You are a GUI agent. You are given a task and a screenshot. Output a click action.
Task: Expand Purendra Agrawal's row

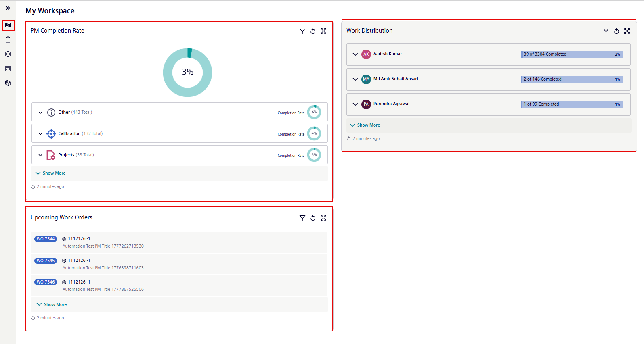coord(355,104)
